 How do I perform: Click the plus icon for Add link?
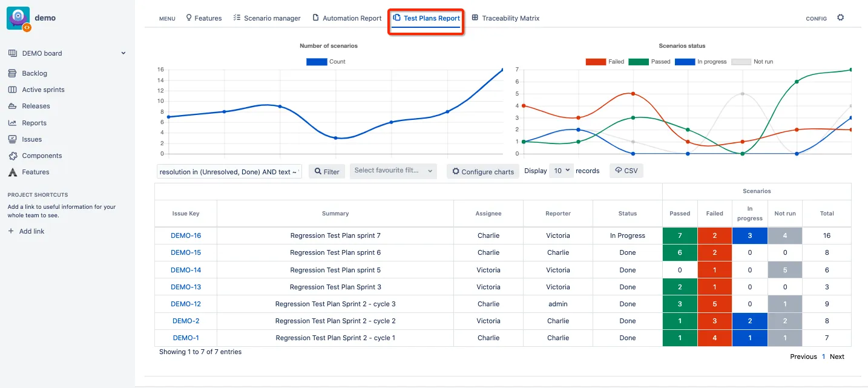pos(11,231)
